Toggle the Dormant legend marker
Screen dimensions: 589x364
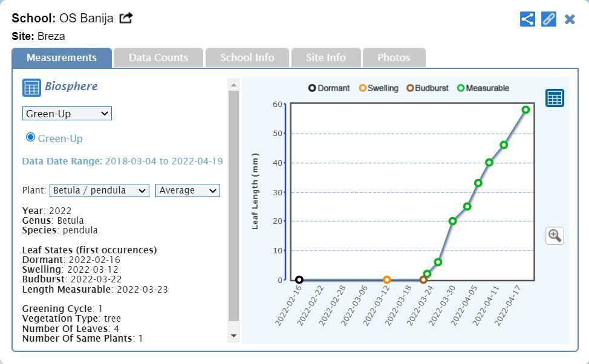[x=313, y=88]
